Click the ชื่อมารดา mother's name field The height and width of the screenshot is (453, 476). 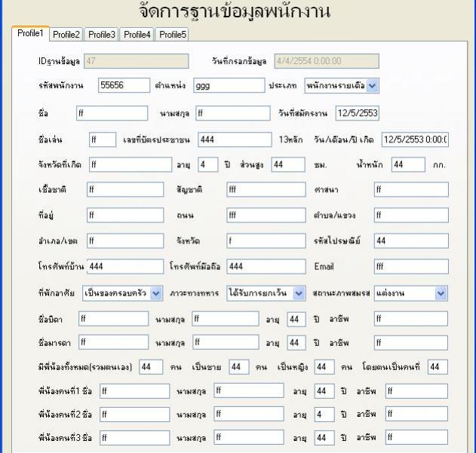[114, 342]
